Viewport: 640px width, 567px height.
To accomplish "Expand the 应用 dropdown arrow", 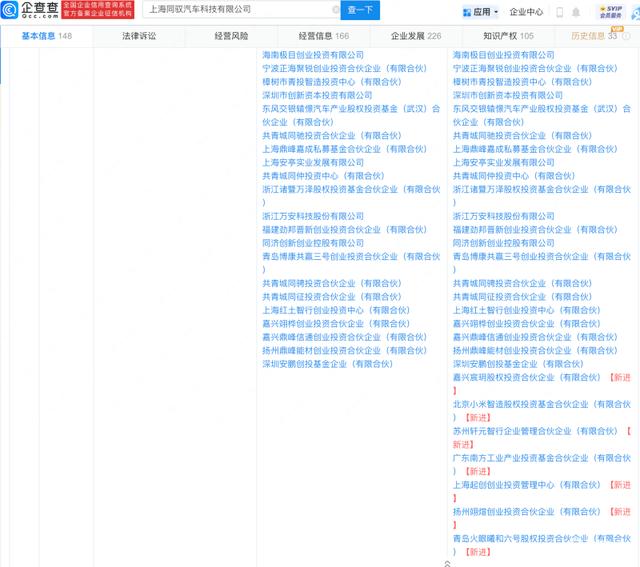I will click(x=496, y=12).
